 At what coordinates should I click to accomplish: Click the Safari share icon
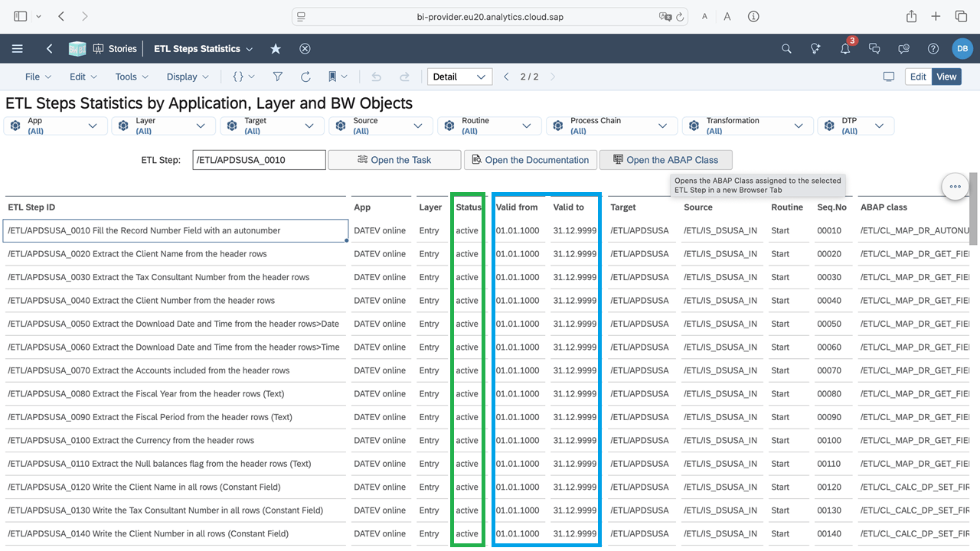click(x=911, y=16)
